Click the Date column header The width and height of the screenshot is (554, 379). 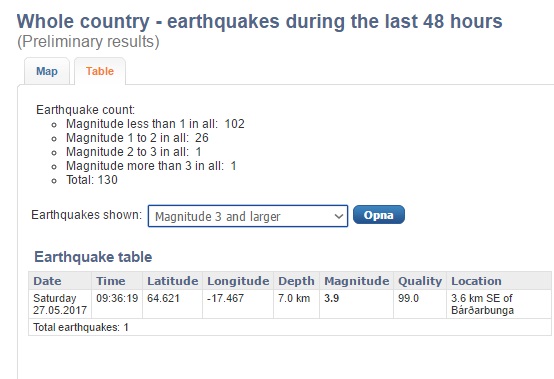click(x=60, y=281)
